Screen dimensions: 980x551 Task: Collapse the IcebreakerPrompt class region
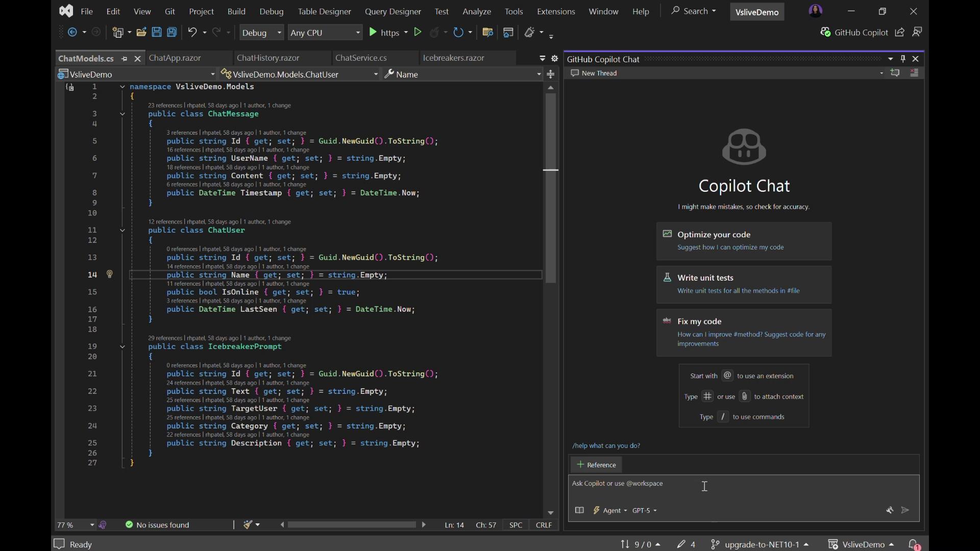[x=122, y=347]
